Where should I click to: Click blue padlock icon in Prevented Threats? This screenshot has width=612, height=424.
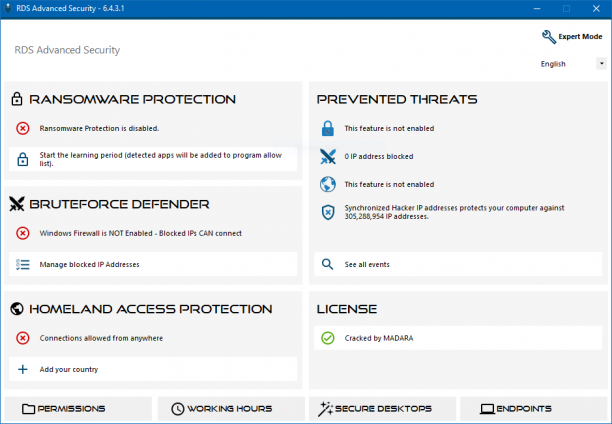[x=328, y=128]
